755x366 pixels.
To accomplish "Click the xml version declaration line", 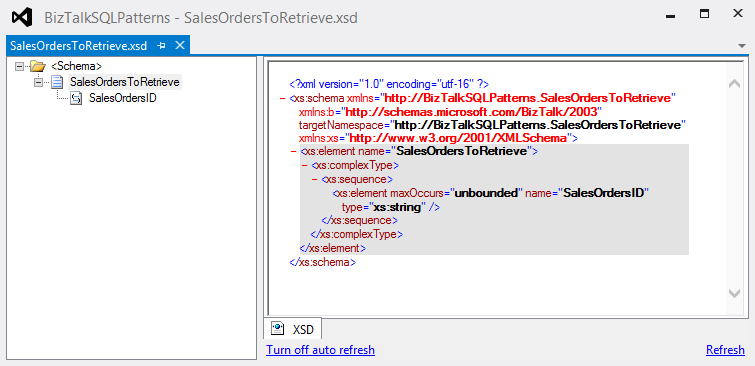I will click(389, 84).
